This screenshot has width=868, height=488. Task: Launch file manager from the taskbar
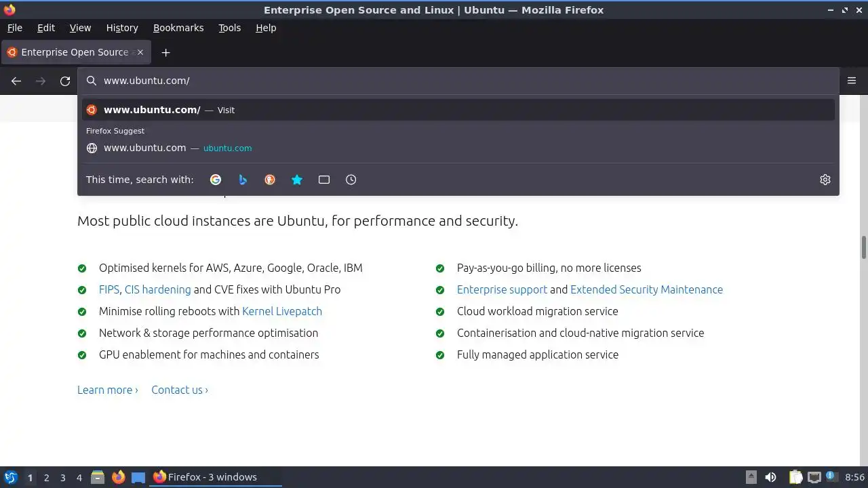point(98,477)
